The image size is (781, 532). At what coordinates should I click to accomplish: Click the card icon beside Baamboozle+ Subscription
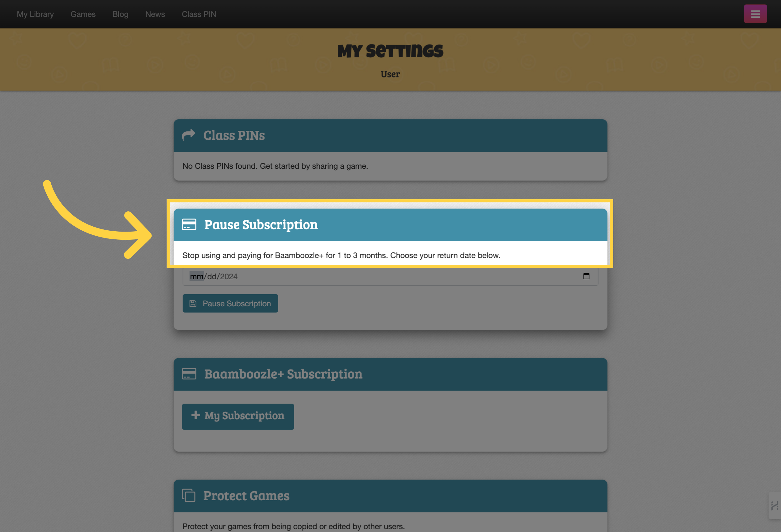tap(189, 374)
